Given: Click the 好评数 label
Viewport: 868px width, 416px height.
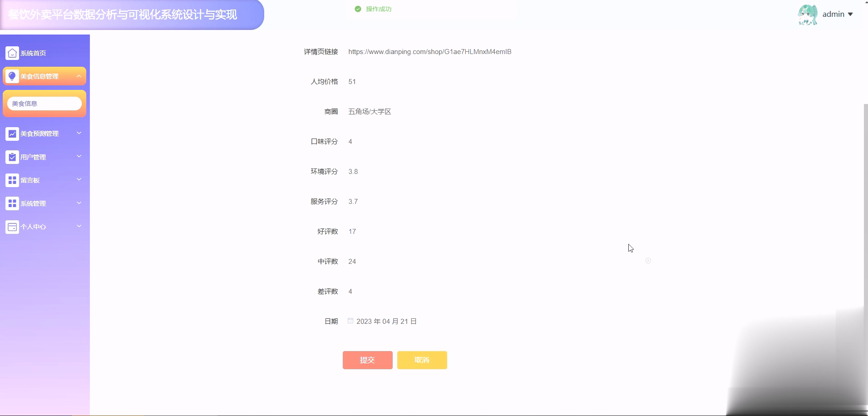Looking at the screenshot, I should pyautogui.click(x=328, y=232).
